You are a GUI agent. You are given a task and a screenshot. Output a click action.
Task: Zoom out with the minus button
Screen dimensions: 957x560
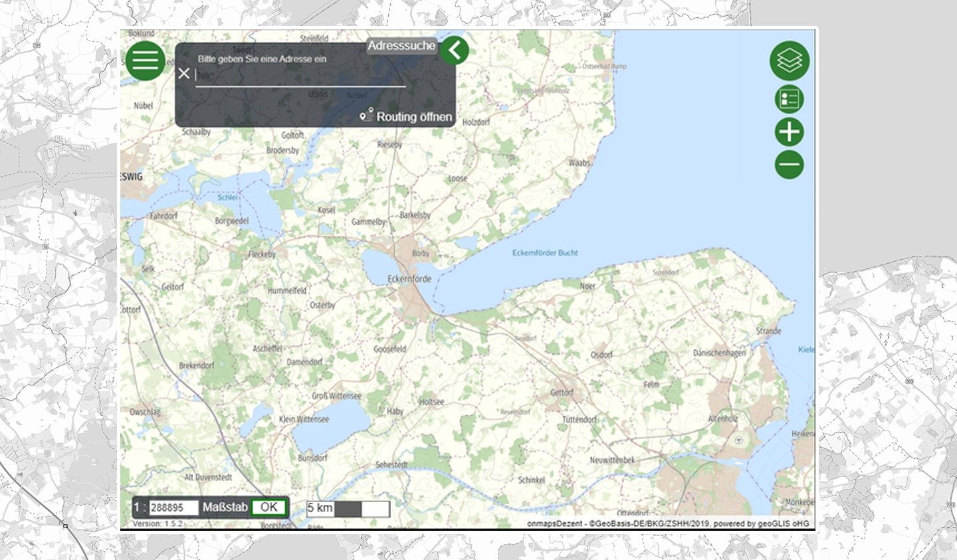click(x=790, y=164)
